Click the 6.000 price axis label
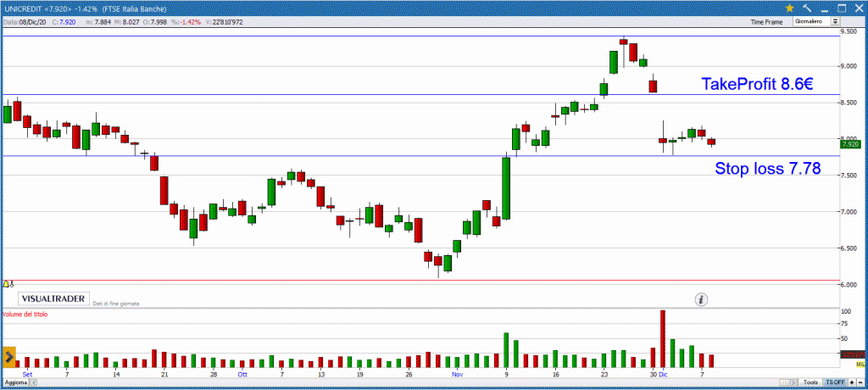This screenshot has height=390, width=868. (849, 285)
